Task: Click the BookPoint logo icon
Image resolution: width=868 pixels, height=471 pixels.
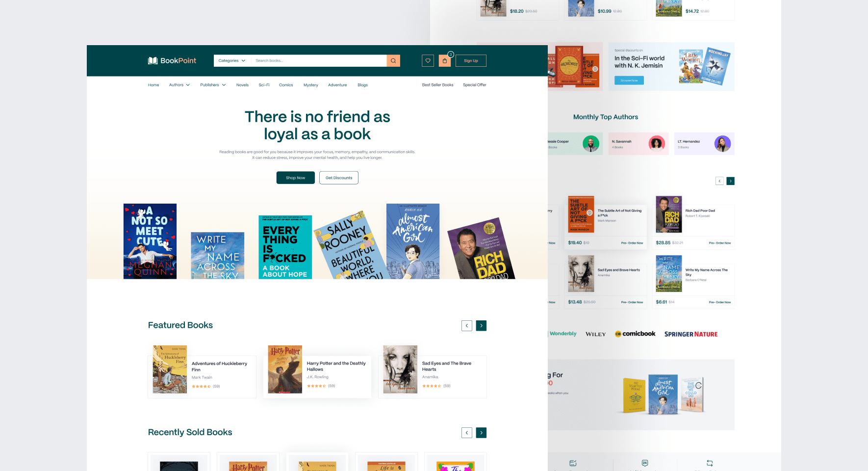Action: point(153,61)
